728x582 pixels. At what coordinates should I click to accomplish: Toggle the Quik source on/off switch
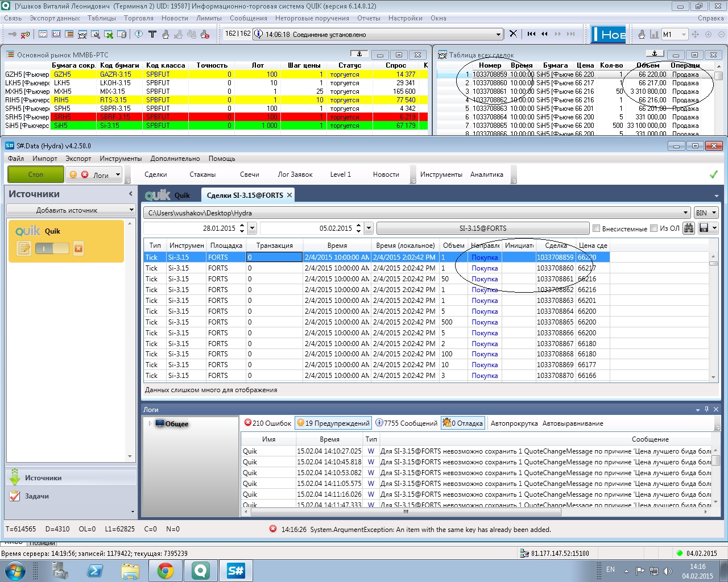click(x=52, y=248)
